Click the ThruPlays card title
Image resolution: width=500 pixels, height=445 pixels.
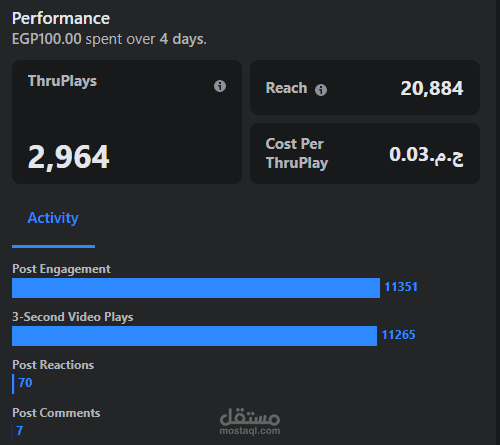(x=62, y=81)
